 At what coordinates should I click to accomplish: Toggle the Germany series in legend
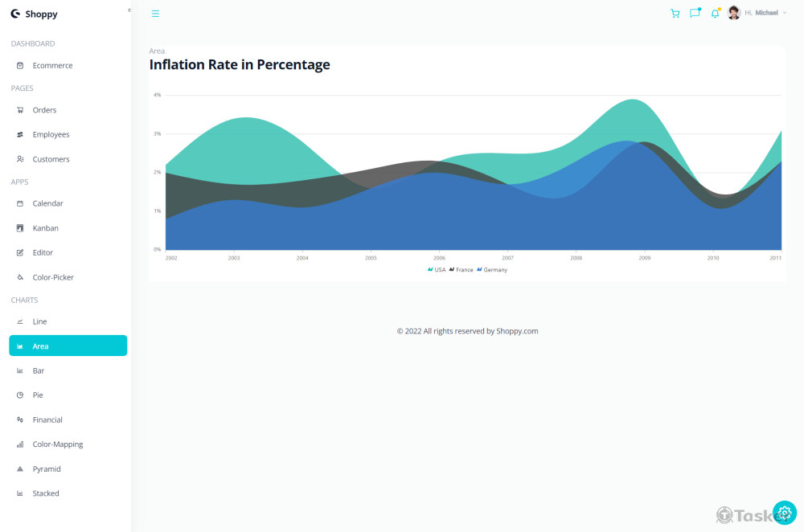492,270
